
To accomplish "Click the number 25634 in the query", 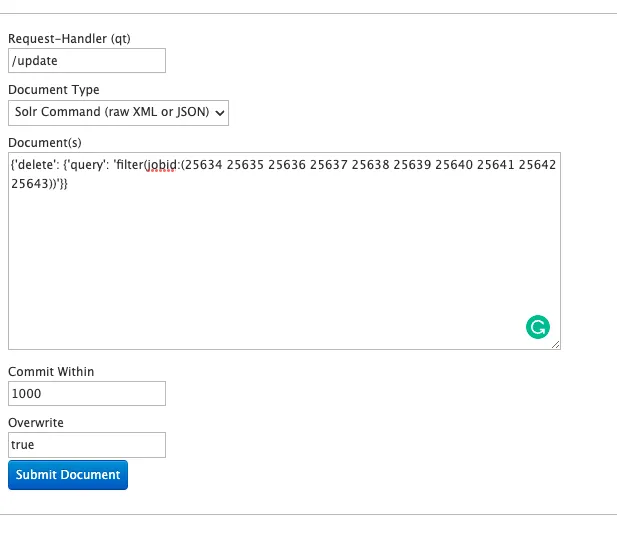I will click(x=203, y=165).
